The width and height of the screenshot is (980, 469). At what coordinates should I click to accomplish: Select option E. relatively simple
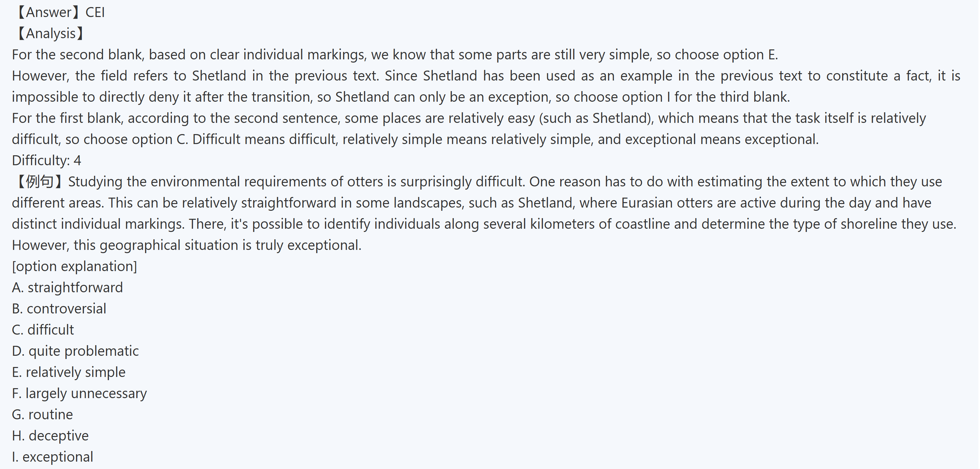coord(69,372)
